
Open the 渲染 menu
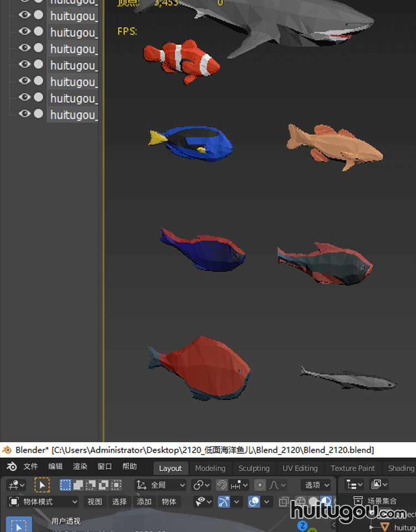(80, 467)
